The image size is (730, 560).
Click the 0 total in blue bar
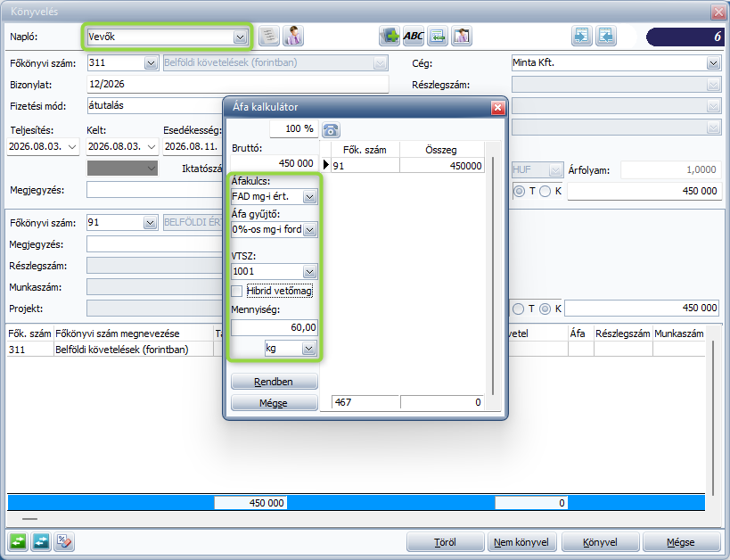(x=531, y=503)
